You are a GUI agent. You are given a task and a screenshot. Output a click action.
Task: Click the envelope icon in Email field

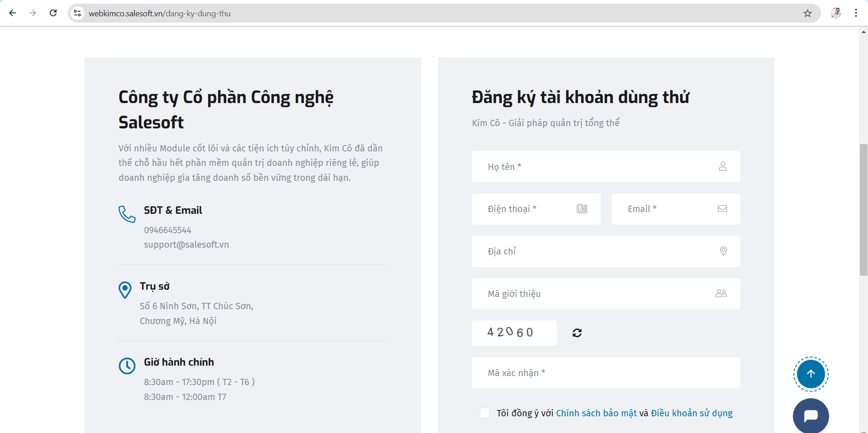click(722, 209)
